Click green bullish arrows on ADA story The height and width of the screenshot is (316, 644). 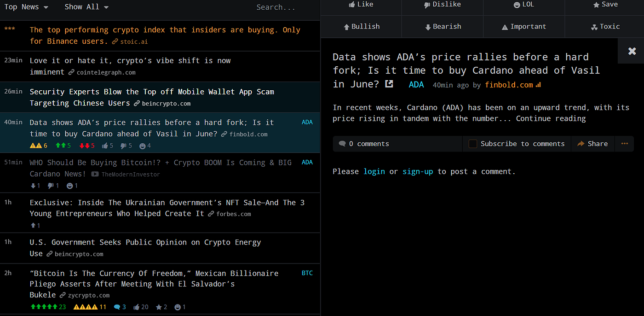pos(63,146)
